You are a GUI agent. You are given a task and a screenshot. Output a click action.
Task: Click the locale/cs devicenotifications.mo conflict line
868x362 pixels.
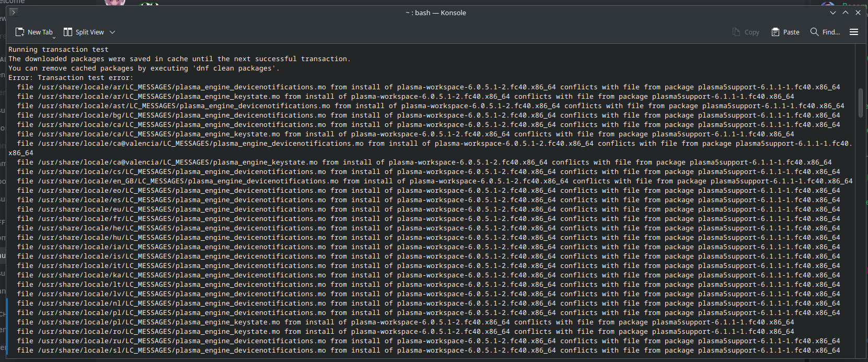pos(429,172)
